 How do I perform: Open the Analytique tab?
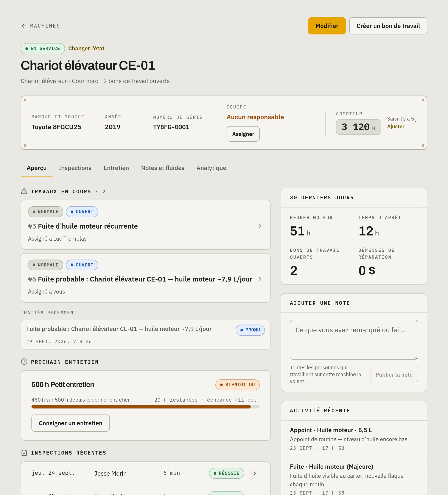tap(211, 168)
